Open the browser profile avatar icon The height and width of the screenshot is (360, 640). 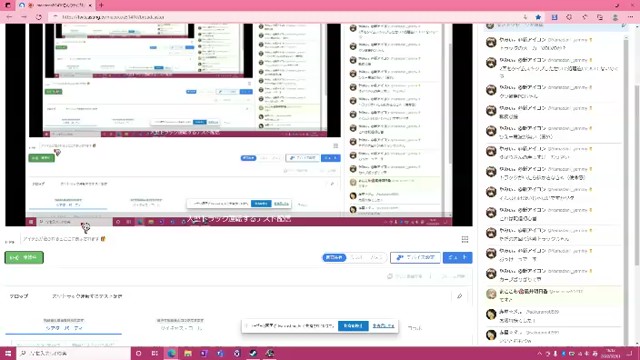pyautogui.click(x=615, y=17)
